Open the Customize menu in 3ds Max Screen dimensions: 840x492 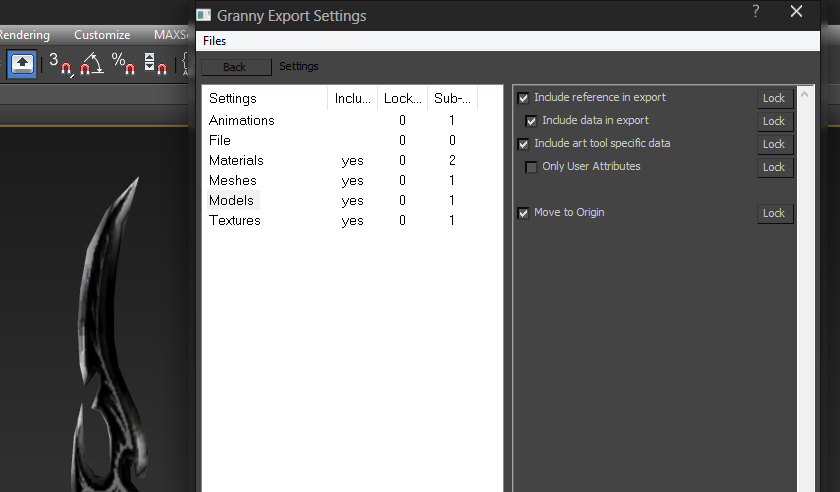[102, 35]
